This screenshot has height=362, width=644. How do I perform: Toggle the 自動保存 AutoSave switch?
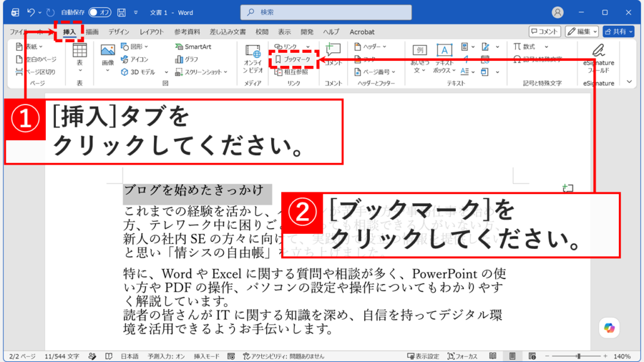[99, 13]
